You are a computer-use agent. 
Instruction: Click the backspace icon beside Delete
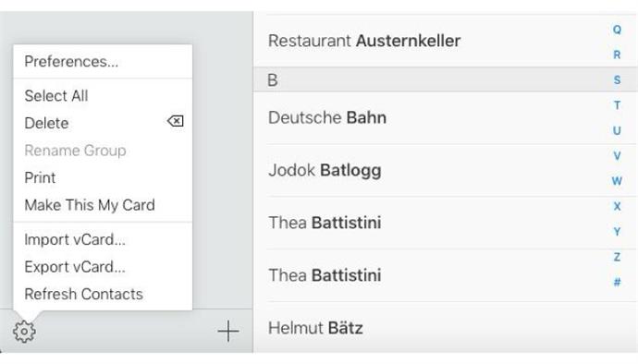pyautogui.click(x=176, y=121)
